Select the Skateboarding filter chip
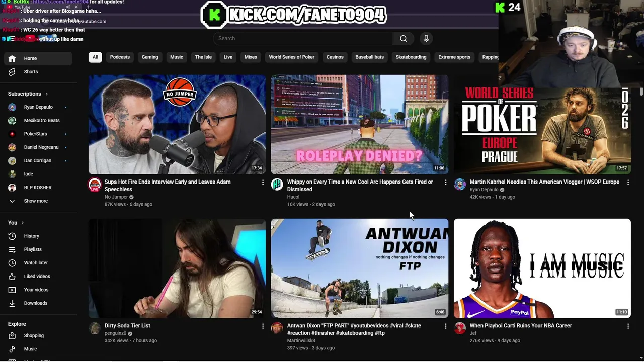The width and height of the screenshot is (644, 362). point(411,57)
